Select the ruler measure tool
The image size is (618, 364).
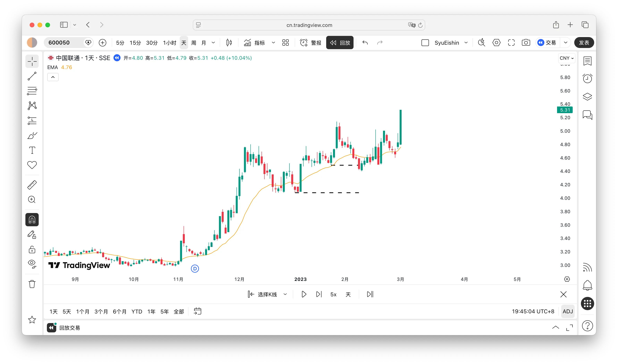pyautogui.click(x=32, y=185)
